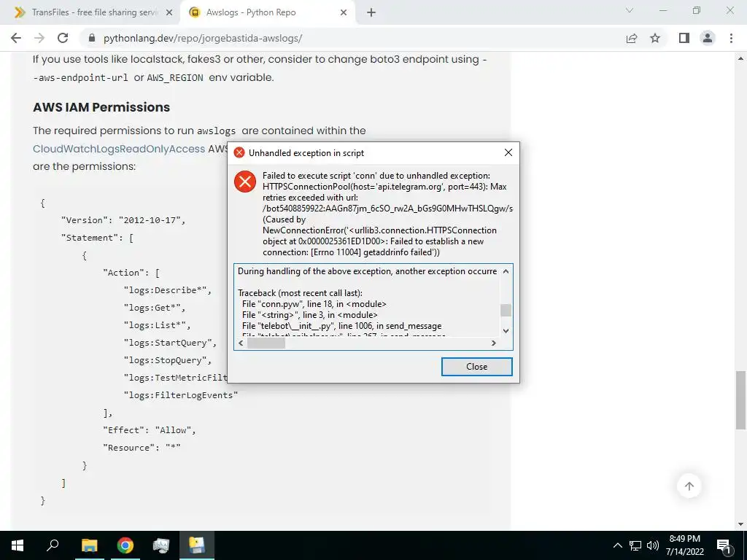Click the browser forward arrow
Image resolution: width=747 pixels, height=560 pixels.
39,38
